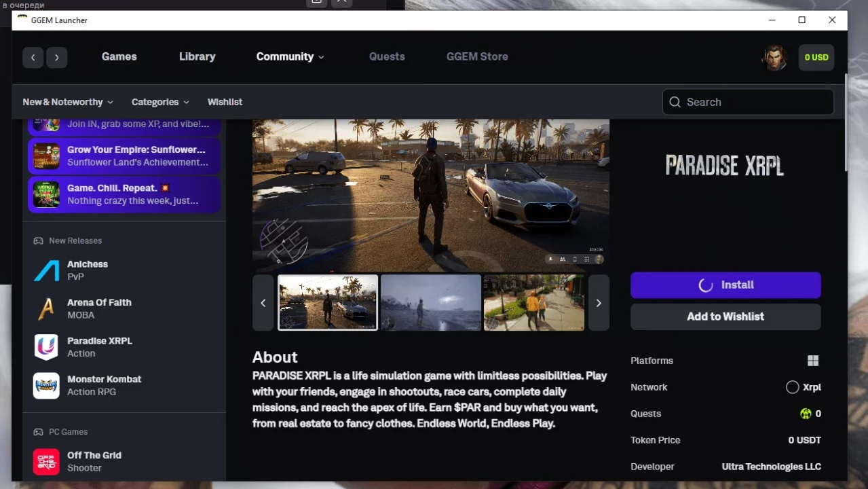
Task: Expand the New & Noteworthy dropdown
Action: pos(68,102)
